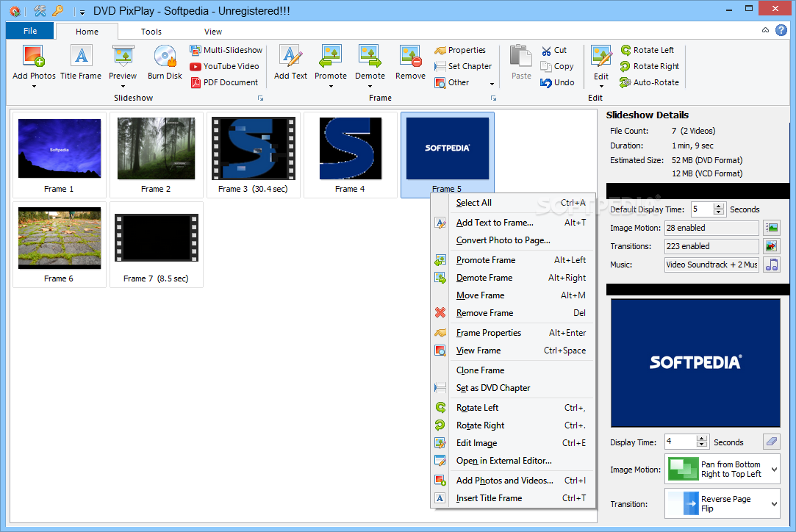Screen dimensions: 796x532
Task: Open the Frame group dialog launcher
Action: tap(493, 98)
